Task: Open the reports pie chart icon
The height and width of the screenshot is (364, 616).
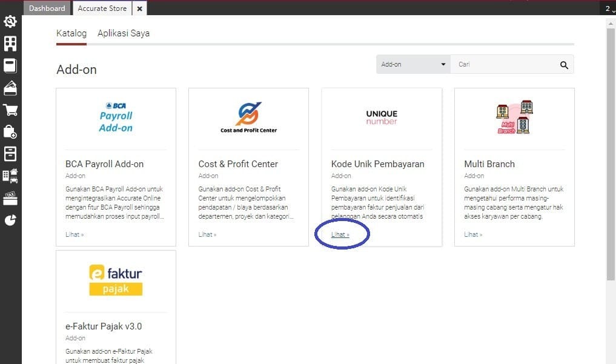Action: [10, 220]
